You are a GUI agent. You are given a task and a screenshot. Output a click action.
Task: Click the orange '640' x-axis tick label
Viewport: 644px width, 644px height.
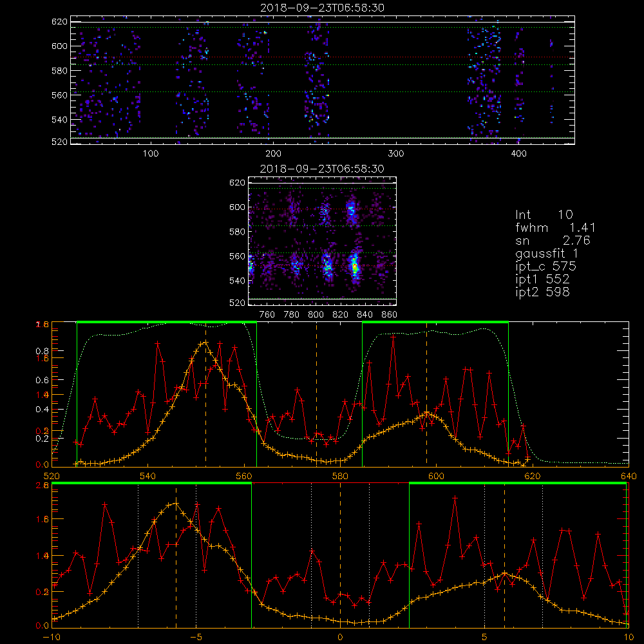pyautogui.click(x=629, y=476)
